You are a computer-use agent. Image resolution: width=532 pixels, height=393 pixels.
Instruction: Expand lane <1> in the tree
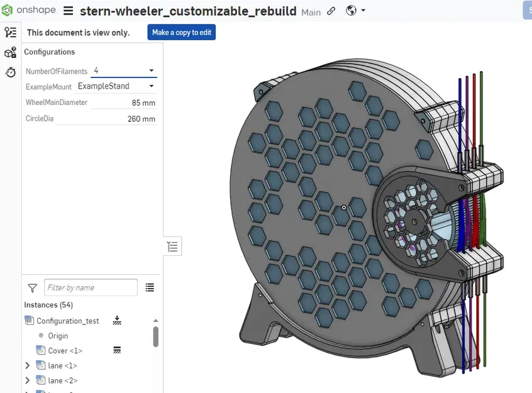click(x=28, y=365)
